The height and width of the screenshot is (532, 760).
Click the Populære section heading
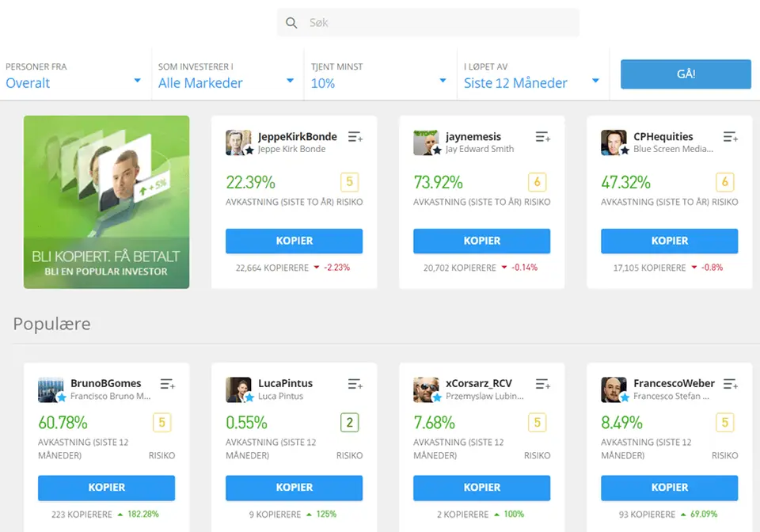(52, 324)
